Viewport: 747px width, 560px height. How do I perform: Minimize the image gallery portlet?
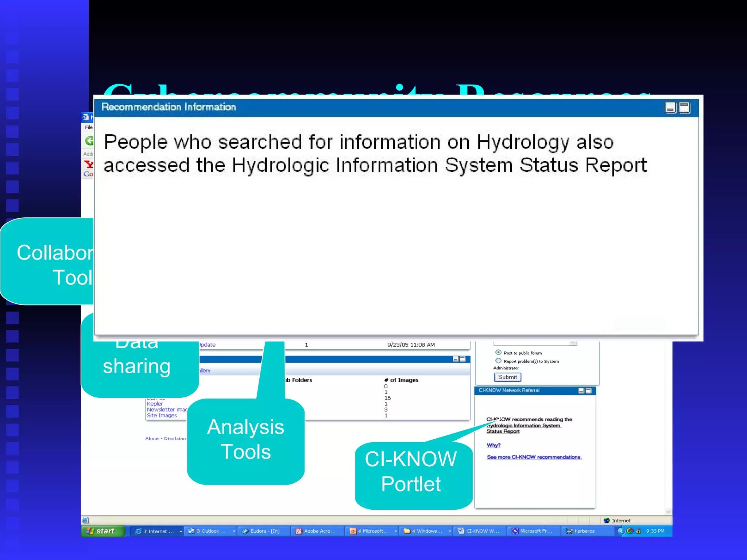[456, 359]
